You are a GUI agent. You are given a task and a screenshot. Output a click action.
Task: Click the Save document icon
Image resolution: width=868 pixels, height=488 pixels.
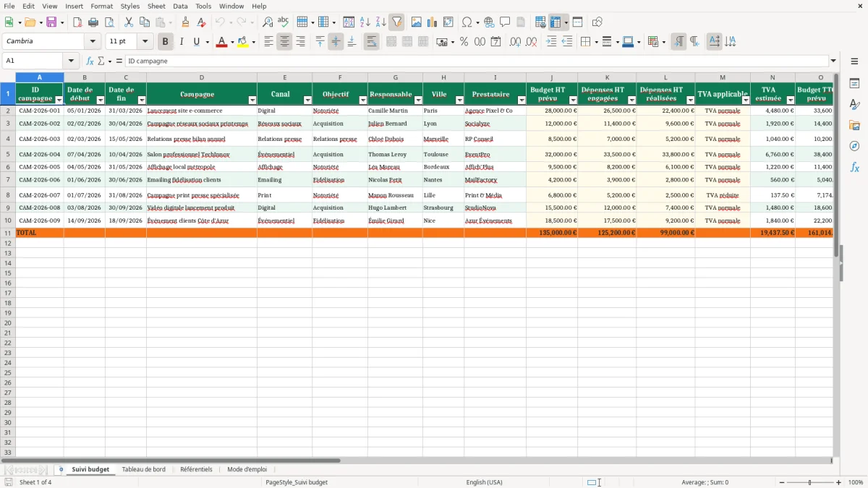[x=51, y=22]
